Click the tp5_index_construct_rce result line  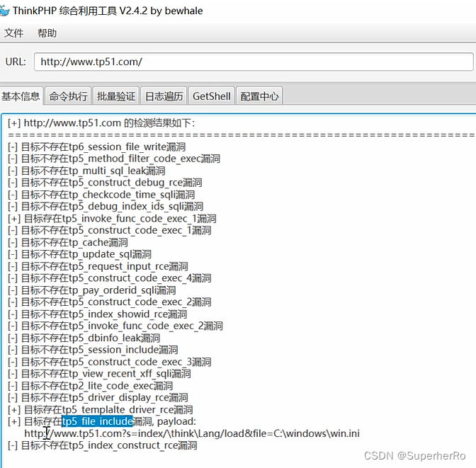pos(102,445)
